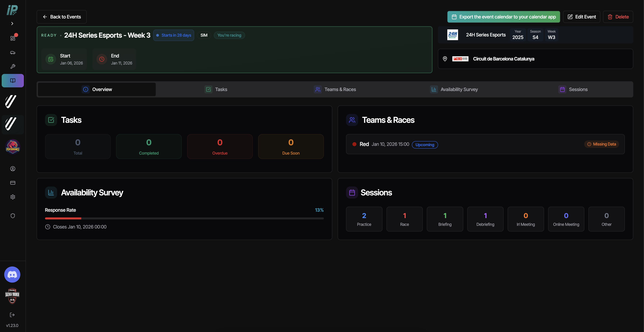Open the Red team race row
Screen dimensions: 644x332
pos(485,144)
